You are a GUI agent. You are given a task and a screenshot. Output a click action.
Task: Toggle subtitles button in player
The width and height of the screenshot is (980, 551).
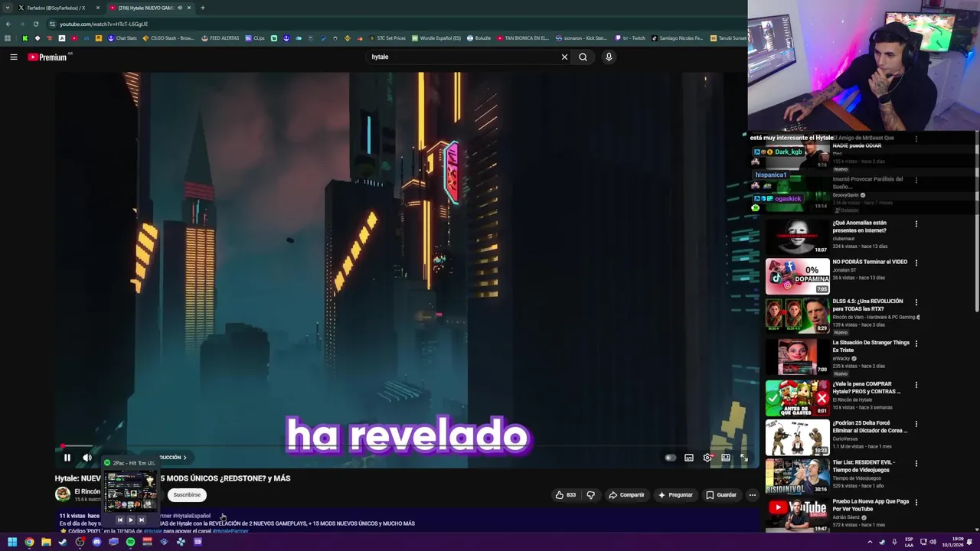pos(689,458)
